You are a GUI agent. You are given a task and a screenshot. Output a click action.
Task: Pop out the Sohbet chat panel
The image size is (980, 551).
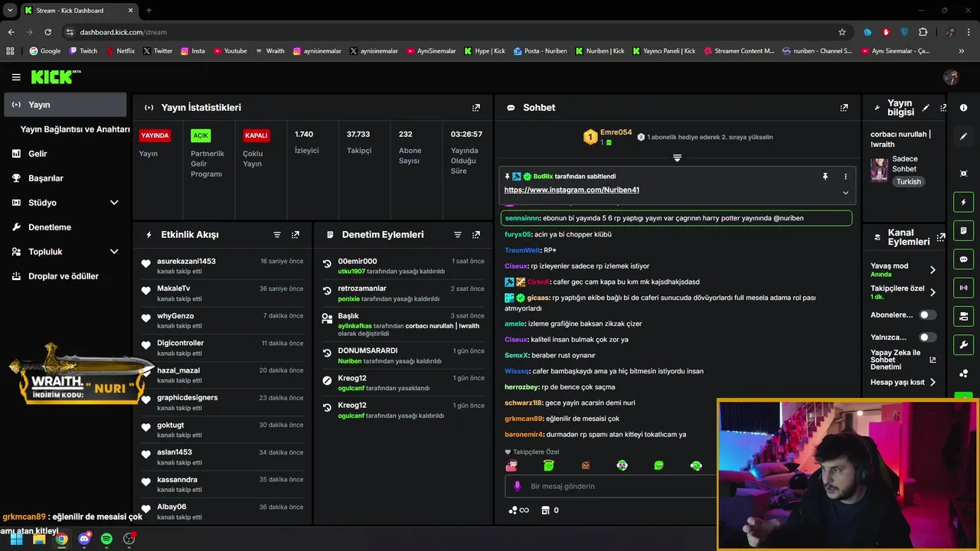pos(844,108)
